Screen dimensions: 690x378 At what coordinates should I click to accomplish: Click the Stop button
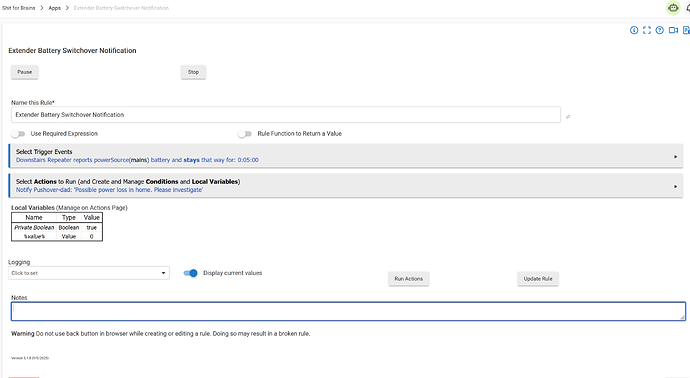(193, 72)
